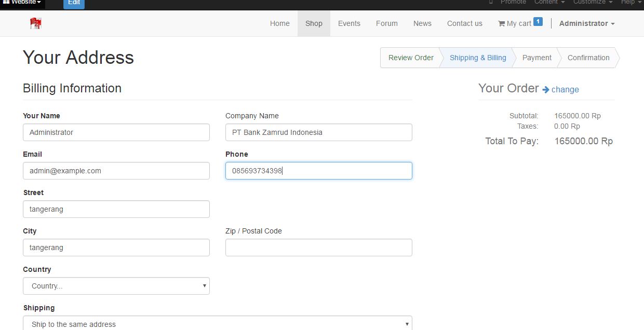Open the Customize menu
Screen dimensions: 644x330
[593, 3]
